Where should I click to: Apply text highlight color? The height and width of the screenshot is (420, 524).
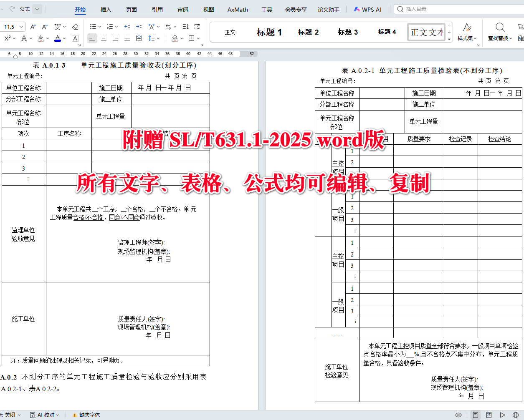(41, 38)
